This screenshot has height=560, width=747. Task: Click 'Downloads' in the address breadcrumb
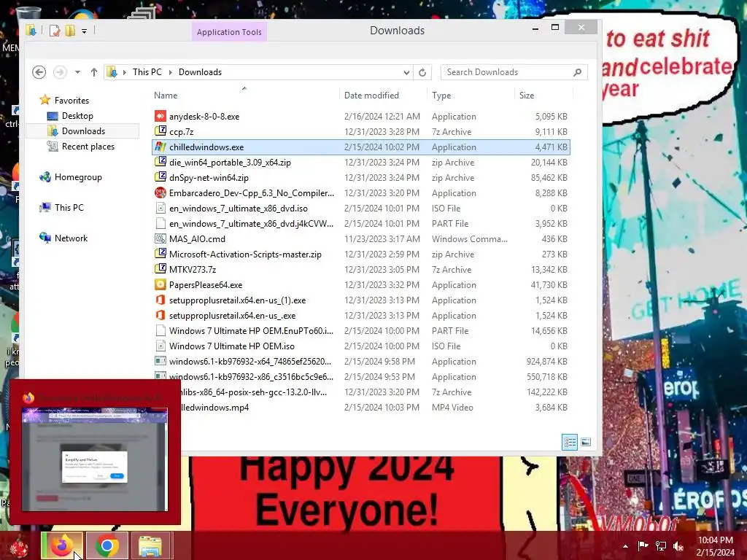click(x=200, y=72)
